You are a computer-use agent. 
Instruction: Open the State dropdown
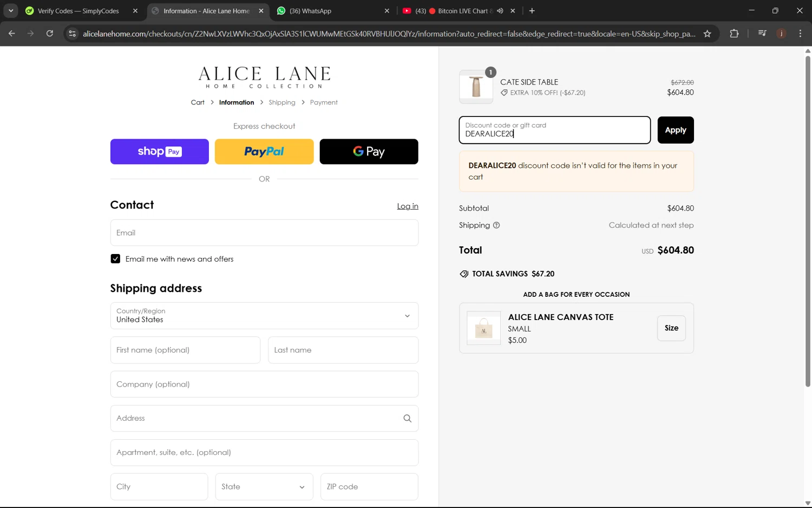pos(264,486)
